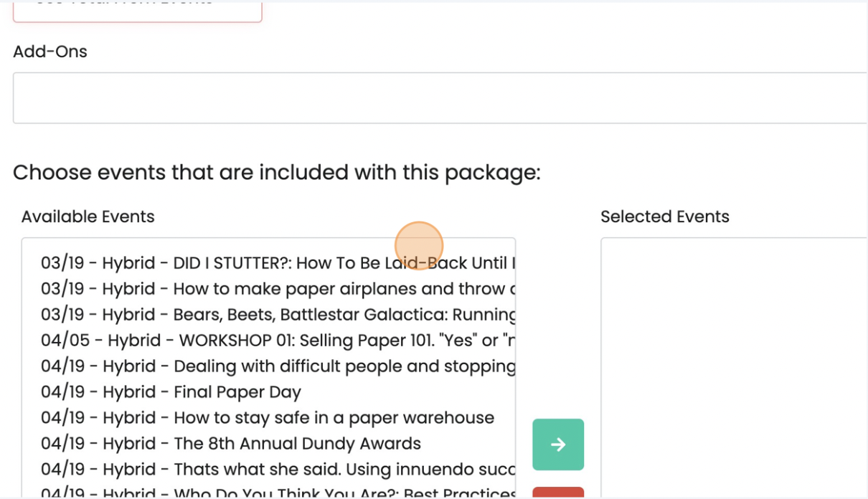Select the 'How to make paper airplanes' event
Image resolution: width=868 pixels, height=499 pixels.
277,289
